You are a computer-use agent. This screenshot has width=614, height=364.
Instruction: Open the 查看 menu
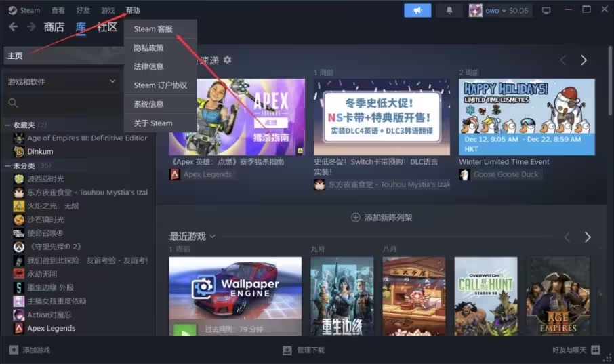(x=58, y=10)
